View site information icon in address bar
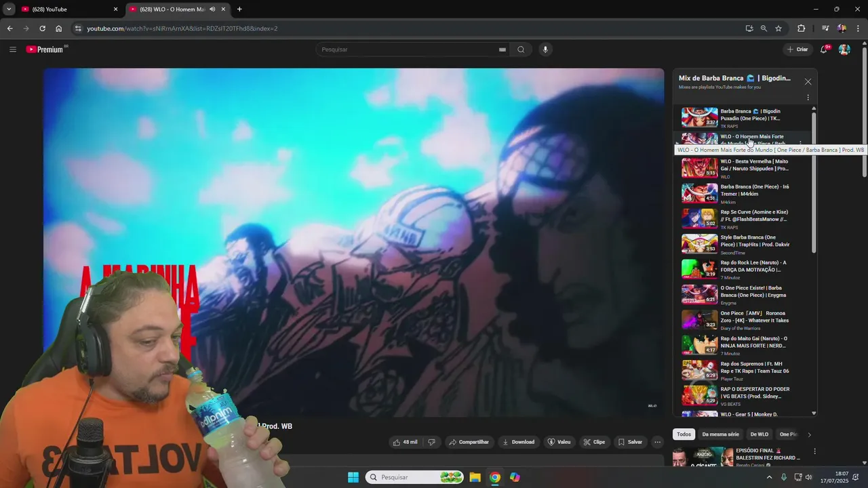 (78, 28)
